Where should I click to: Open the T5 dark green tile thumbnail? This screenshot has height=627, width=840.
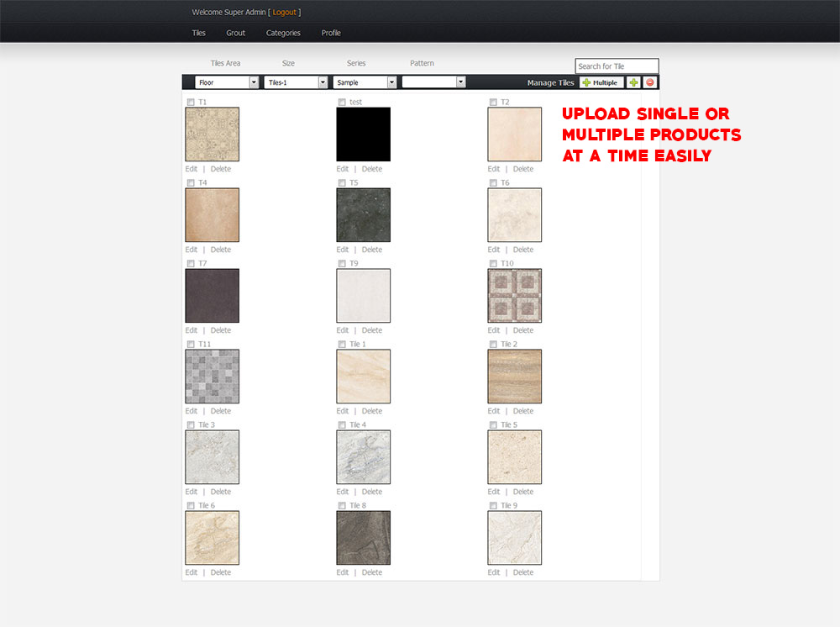coord(363,215)
